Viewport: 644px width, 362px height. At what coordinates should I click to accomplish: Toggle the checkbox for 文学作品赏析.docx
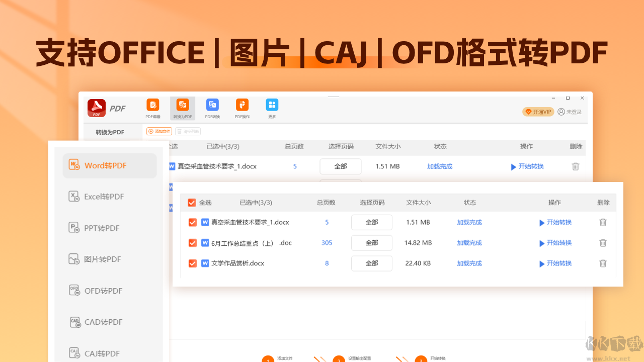(x=192, y=263)
